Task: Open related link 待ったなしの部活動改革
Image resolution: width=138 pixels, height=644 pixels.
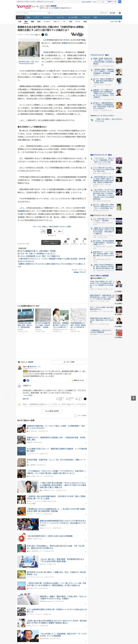Action: pyautogui.click(x=39, y=256)
